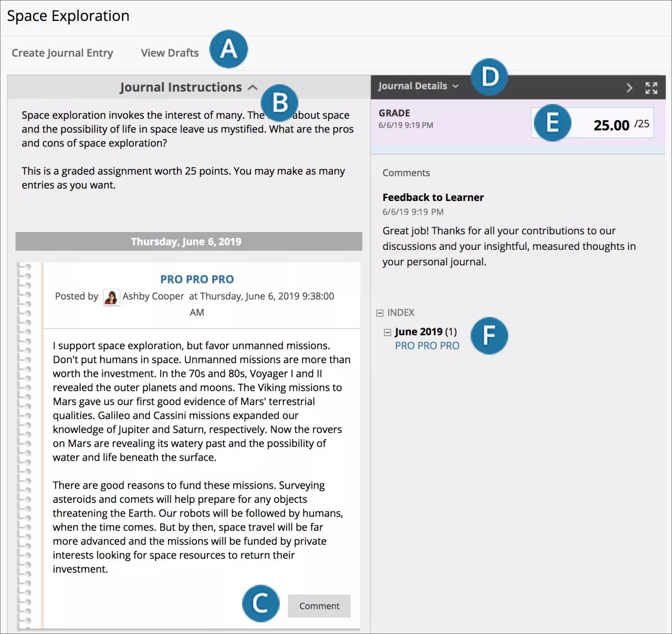Click the blue A marker beside View Drafts

tap(228, 49)
